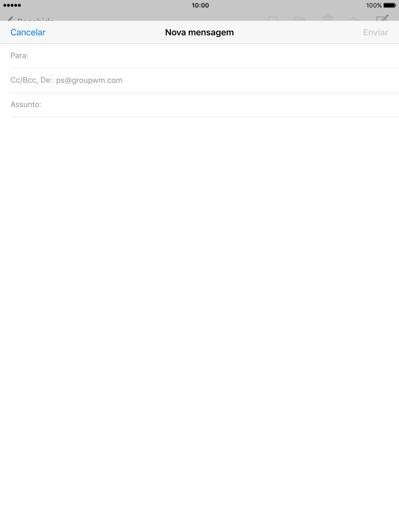
Task: Tap the Nova mensagem title
Action: tap(199, 32)
